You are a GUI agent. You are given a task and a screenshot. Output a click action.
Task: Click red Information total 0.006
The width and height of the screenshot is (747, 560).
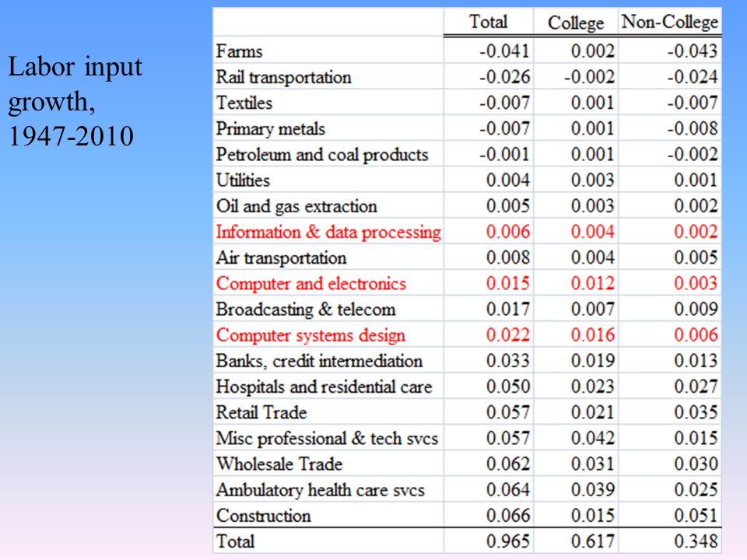click(508, 232)
